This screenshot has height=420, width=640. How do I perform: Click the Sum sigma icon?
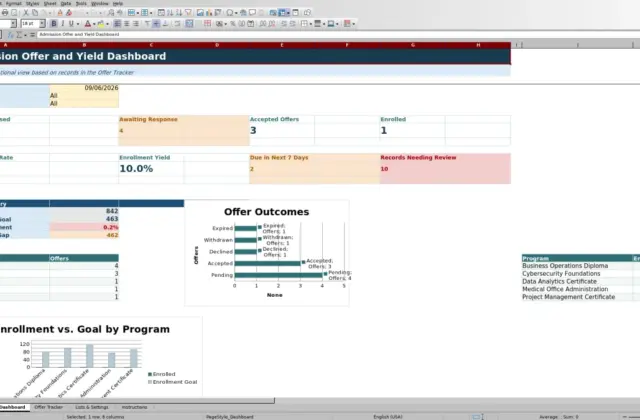click(x=19, y=35)
